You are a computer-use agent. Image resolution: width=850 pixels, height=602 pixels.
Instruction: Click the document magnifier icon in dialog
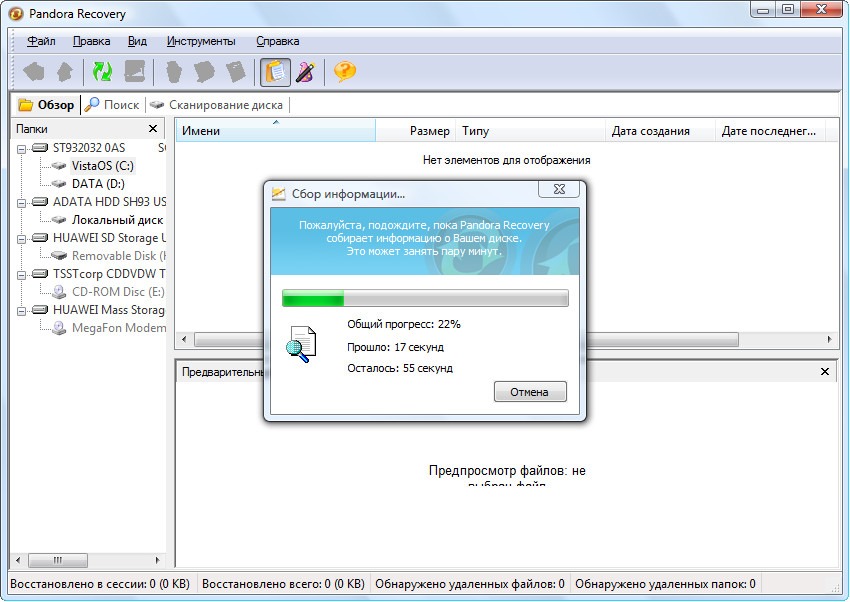pos(301,344)
